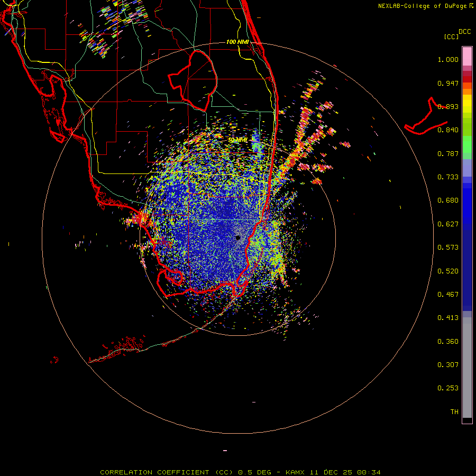This screenshot has height=476, width=476.
Task: Click the NEXLAB-College of DuPage label
Action: (x=425, y=6)
